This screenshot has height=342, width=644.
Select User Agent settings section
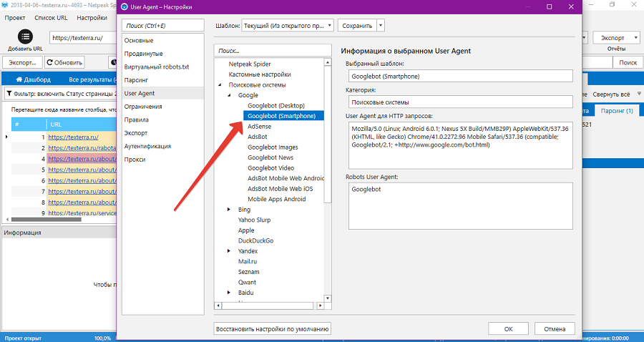(162, 93)
